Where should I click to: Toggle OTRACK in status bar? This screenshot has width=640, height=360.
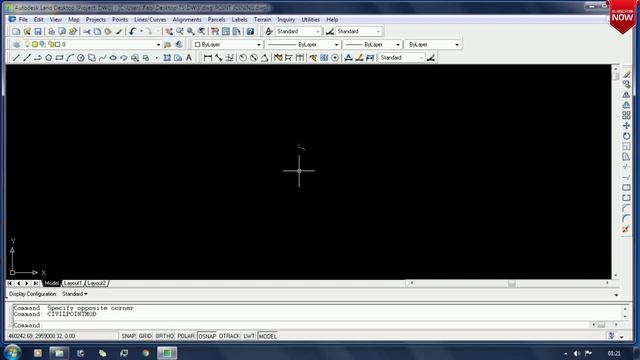click(x=229, y=336)
